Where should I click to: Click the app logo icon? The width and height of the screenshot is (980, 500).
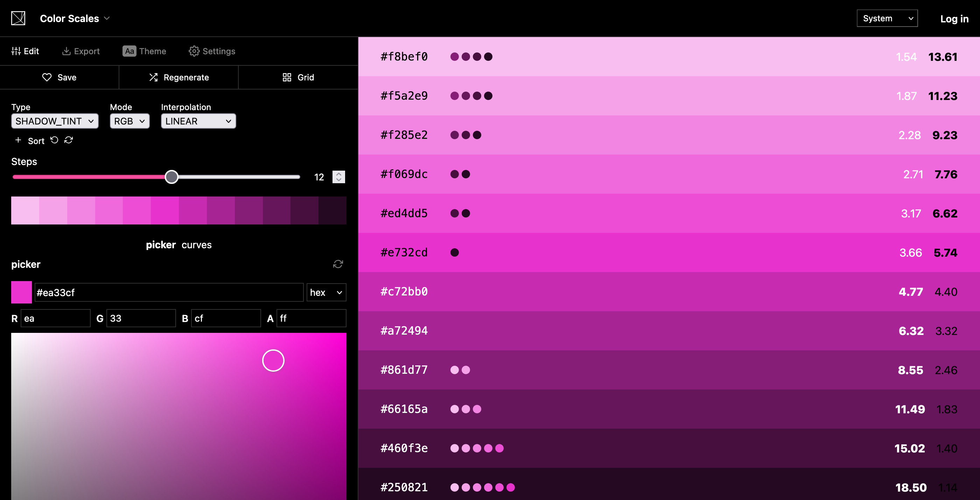click(18, 18)
